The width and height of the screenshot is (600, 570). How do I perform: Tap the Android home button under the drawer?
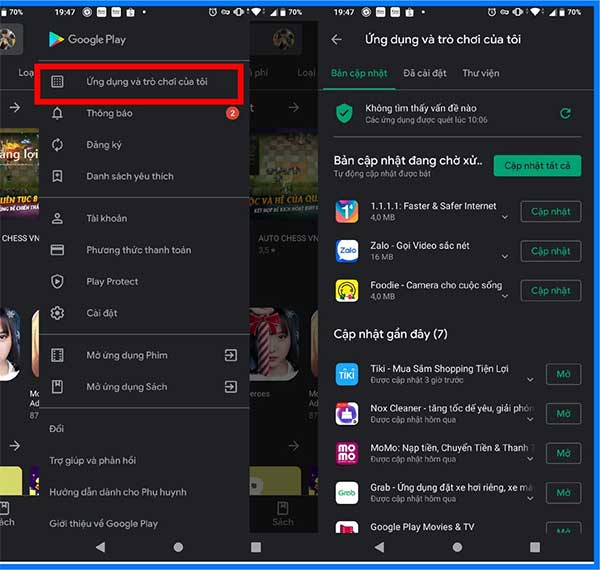(x=178, y=547)
